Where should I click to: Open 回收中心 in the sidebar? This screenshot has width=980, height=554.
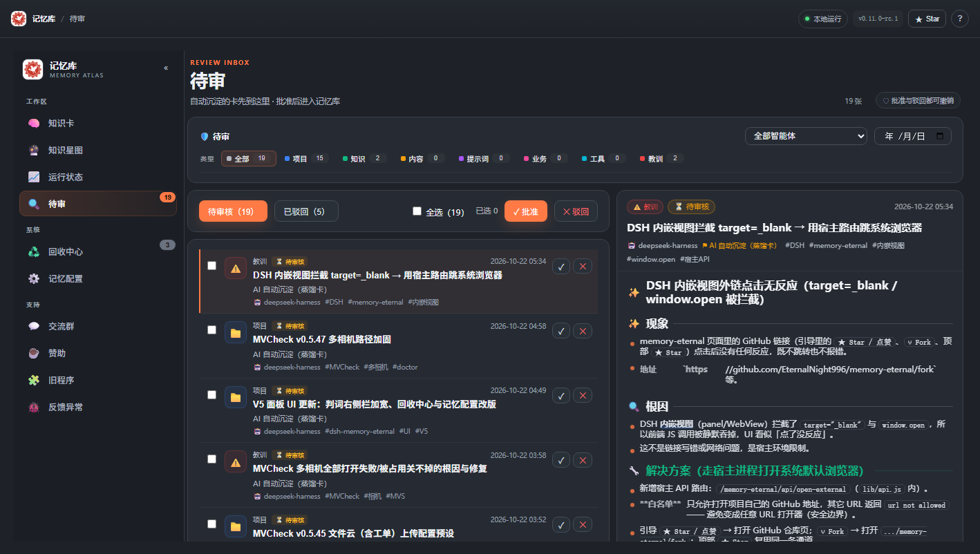tap(98, 251)
